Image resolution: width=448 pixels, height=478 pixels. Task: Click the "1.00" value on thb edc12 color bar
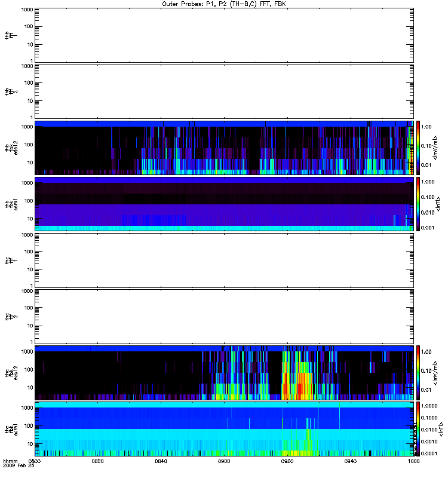click(426, 127)
